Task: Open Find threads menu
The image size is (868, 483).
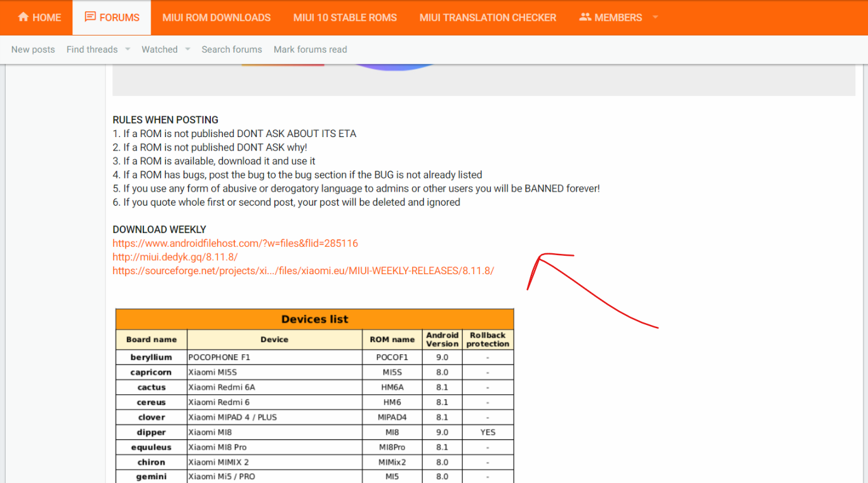Action: point(92,50)
